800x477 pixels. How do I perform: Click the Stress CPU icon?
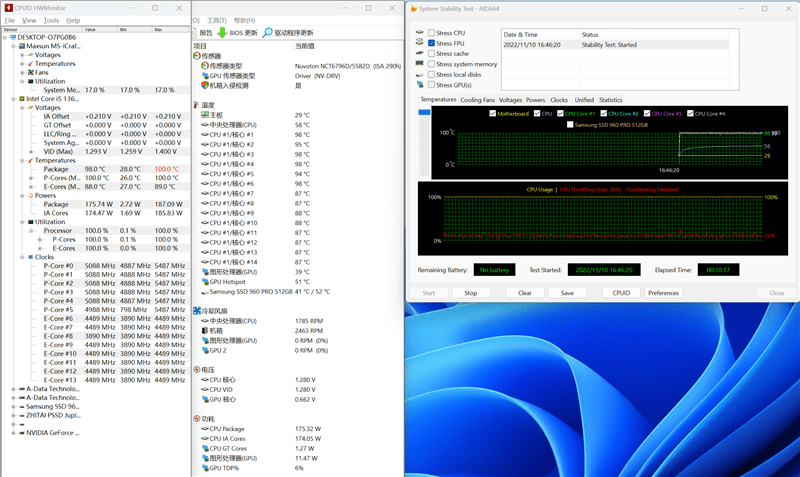(x=419, y=32)
